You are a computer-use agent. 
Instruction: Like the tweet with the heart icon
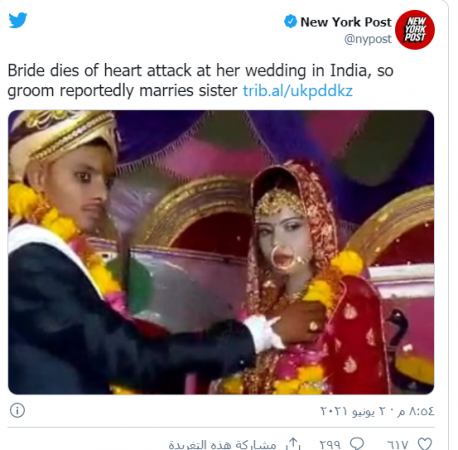coord(425,444)
